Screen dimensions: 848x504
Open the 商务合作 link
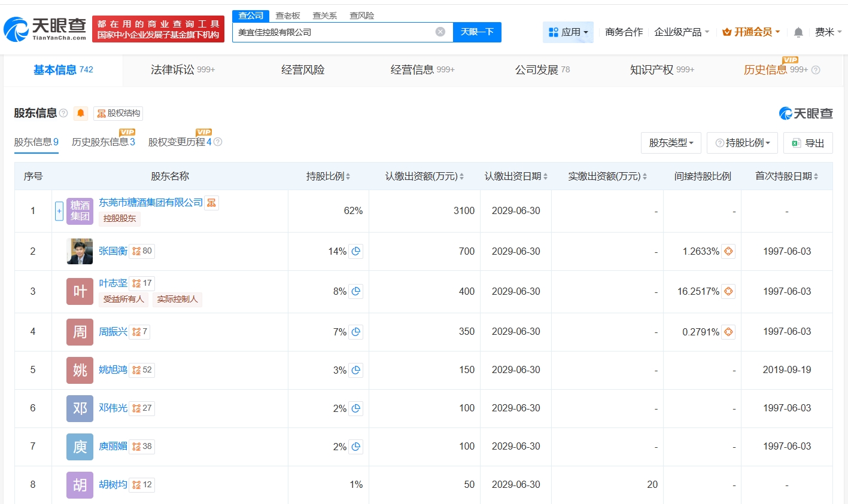pos(624,32)
